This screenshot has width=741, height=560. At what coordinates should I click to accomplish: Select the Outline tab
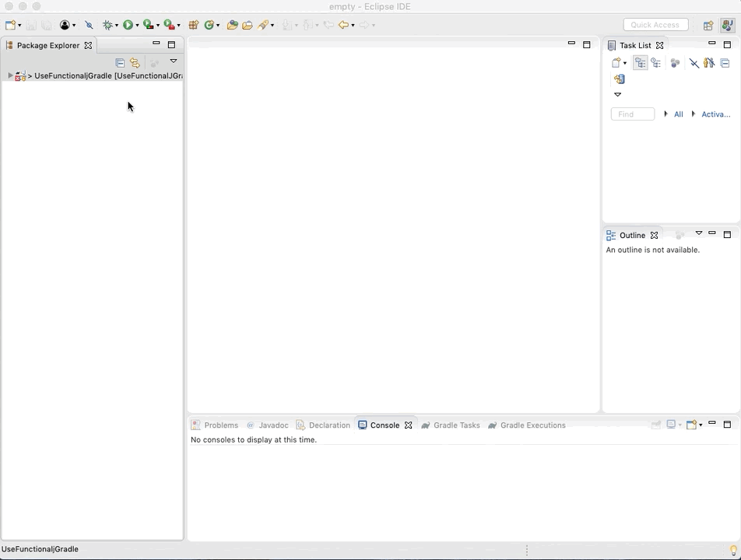tap(632, 235)
